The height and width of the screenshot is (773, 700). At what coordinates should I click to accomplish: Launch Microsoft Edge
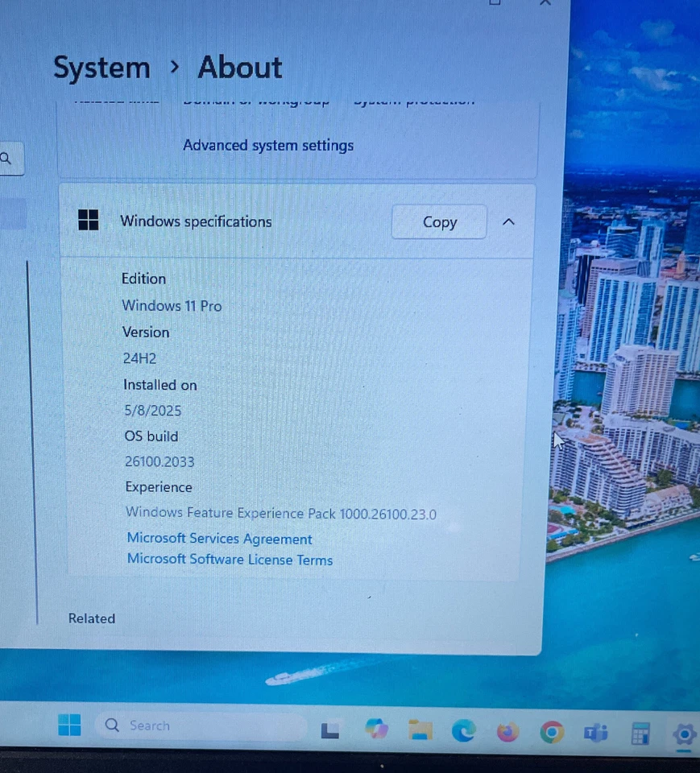pos(463,731)
